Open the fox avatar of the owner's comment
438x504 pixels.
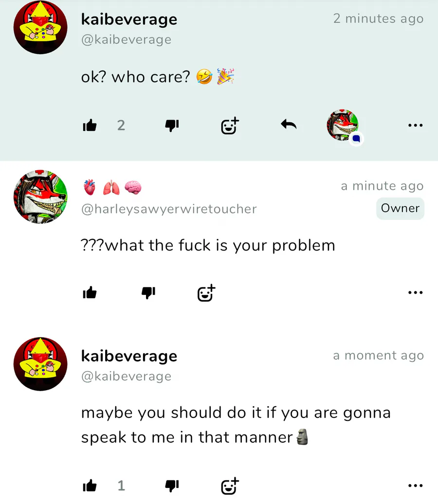[40, 197]
